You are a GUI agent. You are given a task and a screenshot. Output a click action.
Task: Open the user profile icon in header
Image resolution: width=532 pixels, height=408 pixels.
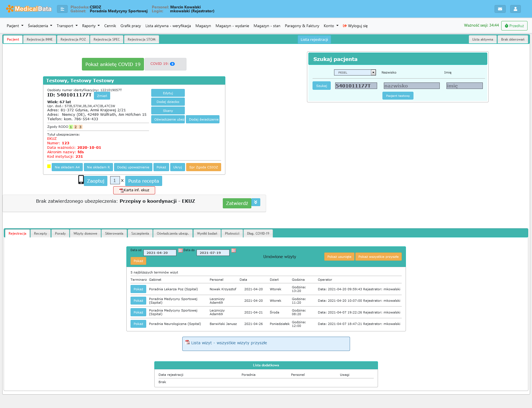(x=515, y=9)
